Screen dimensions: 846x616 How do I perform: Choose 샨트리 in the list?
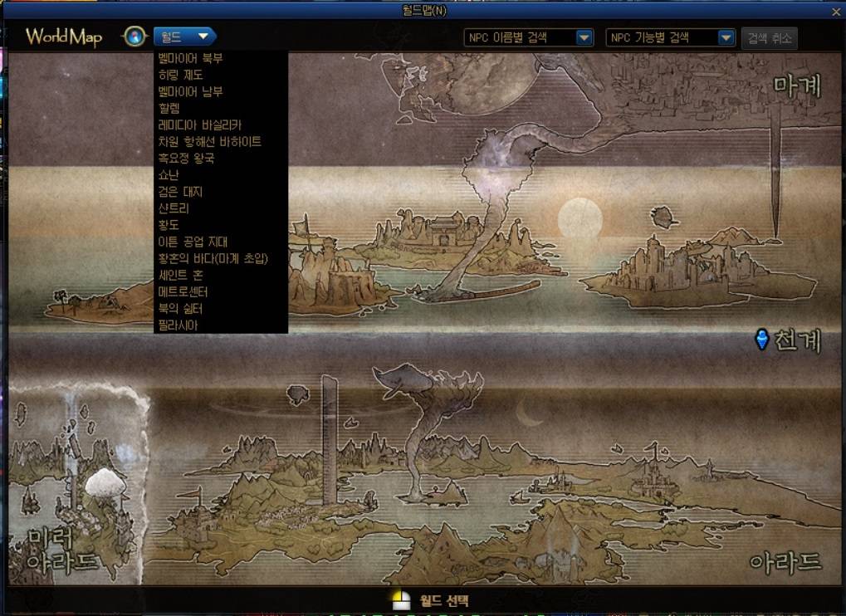[x=174, y=208]
